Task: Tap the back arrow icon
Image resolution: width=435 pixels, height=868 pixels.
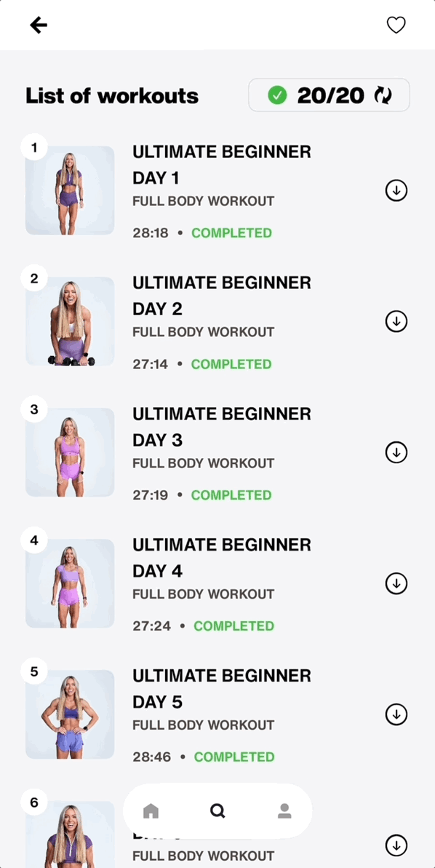Action: pos(38,25)
